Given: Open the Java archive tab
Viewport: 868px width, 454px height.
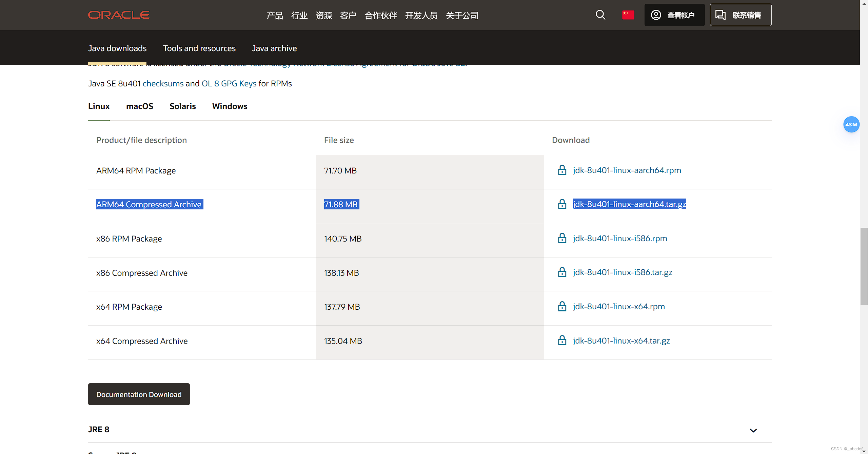Looking at the screenshot, I should 274,48.
